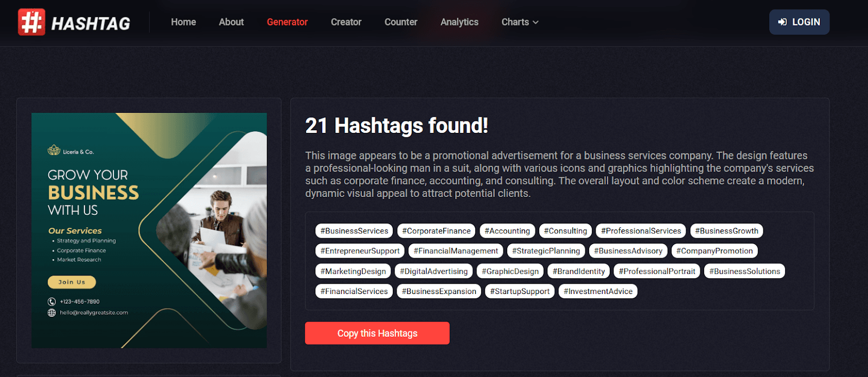Click the #BusinessGrowth hashtag chip

(x=726, y=231)
